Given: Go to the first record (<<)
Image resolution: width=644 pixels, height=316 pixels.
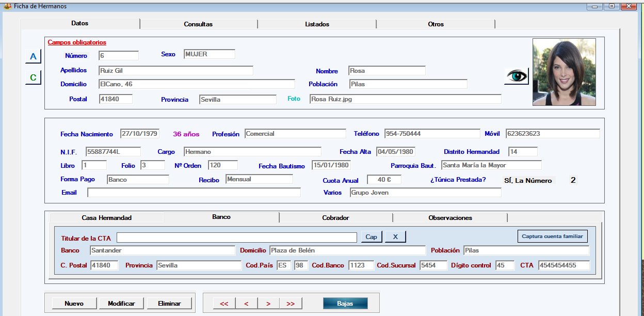Looking at the screenshot, I should point(224,304).
